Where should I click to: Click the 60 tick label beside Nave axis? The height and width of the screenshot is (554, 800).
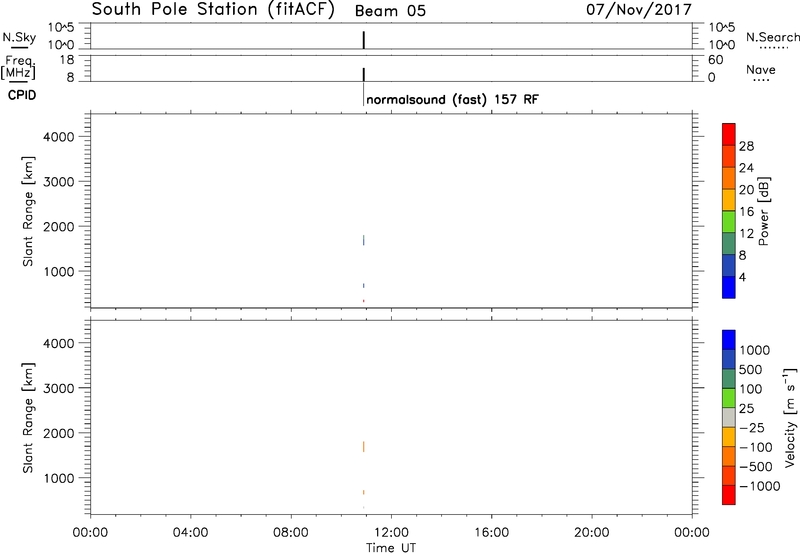point(715,60)
